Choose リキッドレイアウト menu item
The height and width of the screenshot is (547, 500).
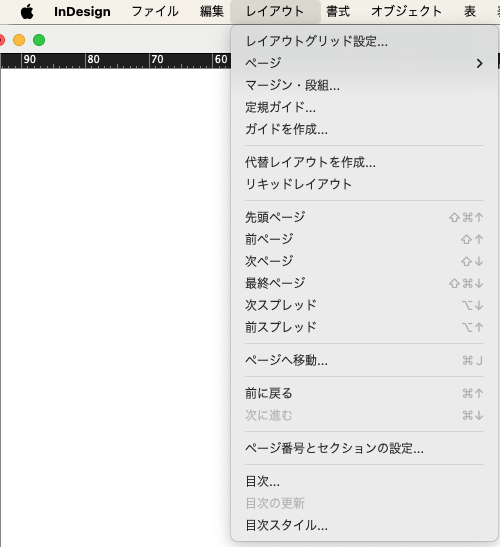coord(364,184)
